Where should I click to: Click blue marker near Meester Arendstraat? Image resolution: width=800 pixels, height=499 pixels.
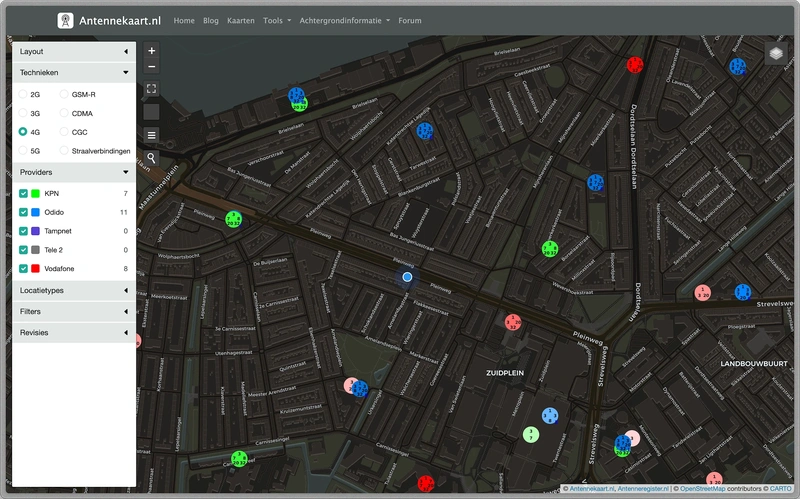(360, 389)
